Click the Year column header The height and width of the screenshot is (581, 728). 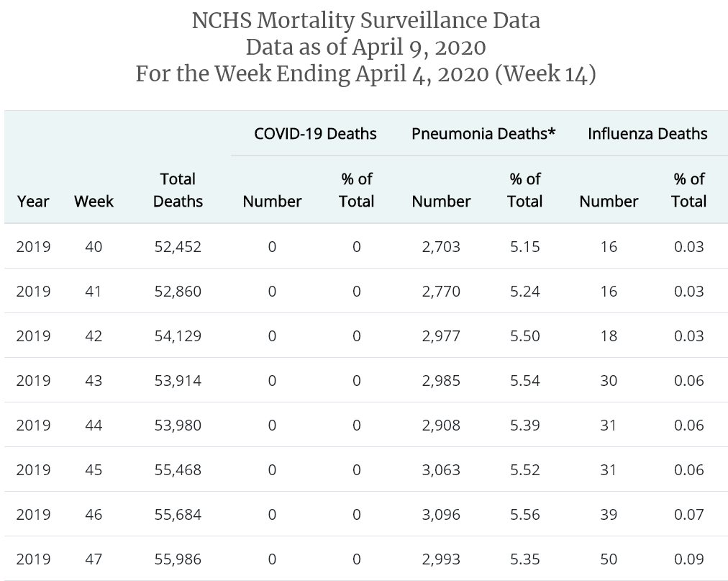click(x=33, y=202)
